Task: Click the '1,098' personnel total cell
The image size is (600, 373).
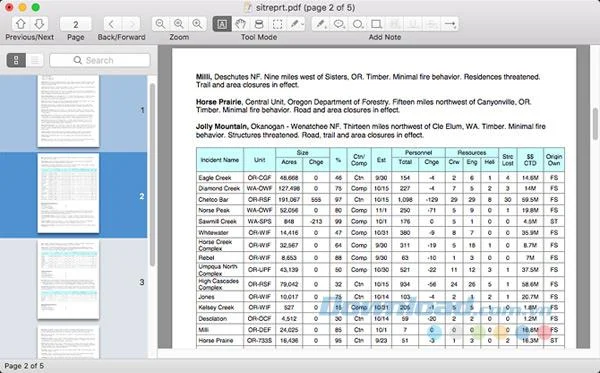Action: pyautogui.click(x=405, y=200)
